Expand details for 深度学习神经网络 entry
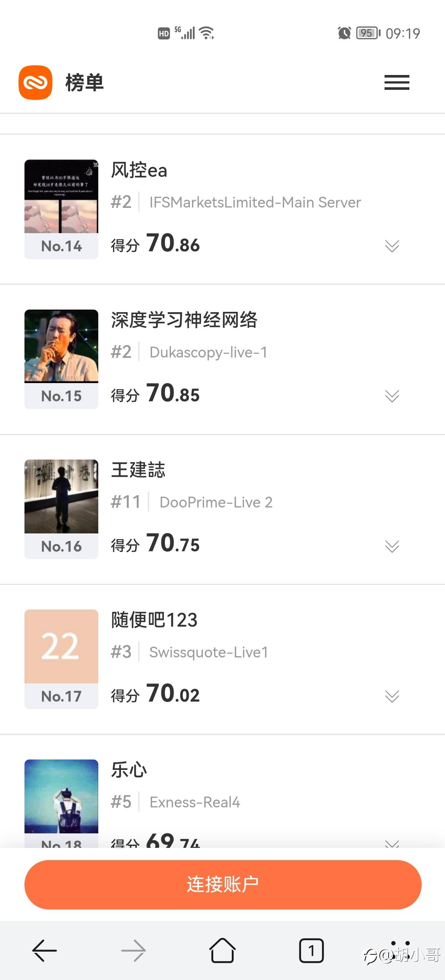The image size is (445, 980). click(x=392, y=396)
